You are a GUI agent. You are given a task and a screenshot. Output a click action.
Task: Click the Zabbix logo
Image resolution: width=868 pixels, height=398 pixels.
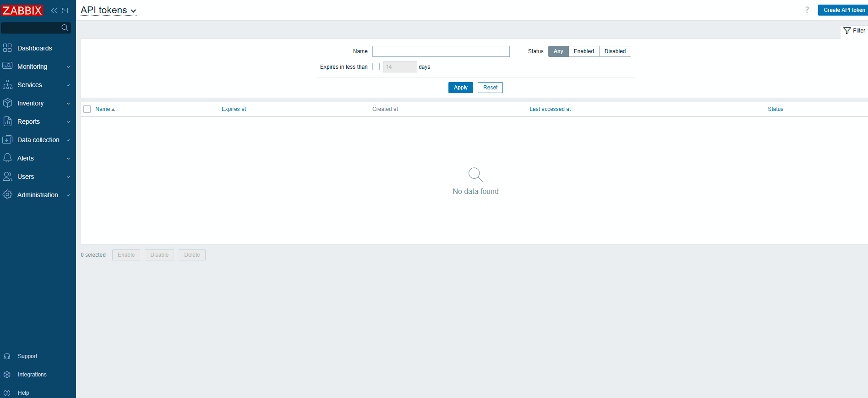click(22, 11)
